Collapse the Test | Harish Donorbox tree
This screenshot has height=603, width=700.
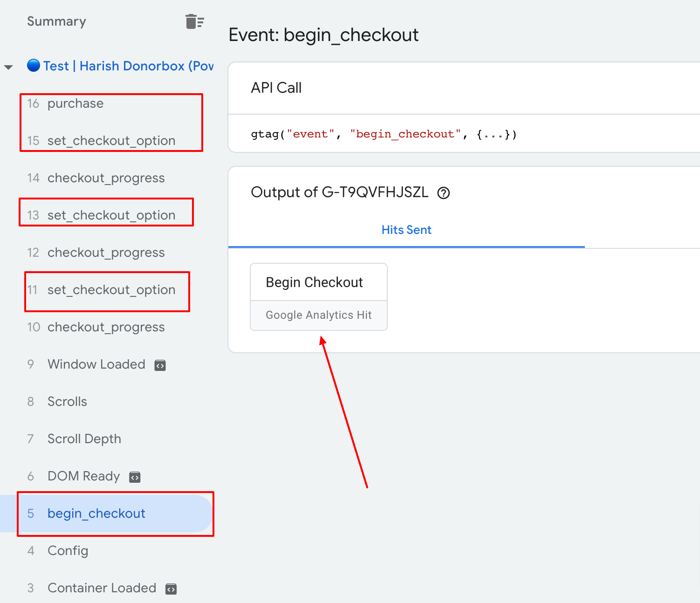tap(8, 67)
